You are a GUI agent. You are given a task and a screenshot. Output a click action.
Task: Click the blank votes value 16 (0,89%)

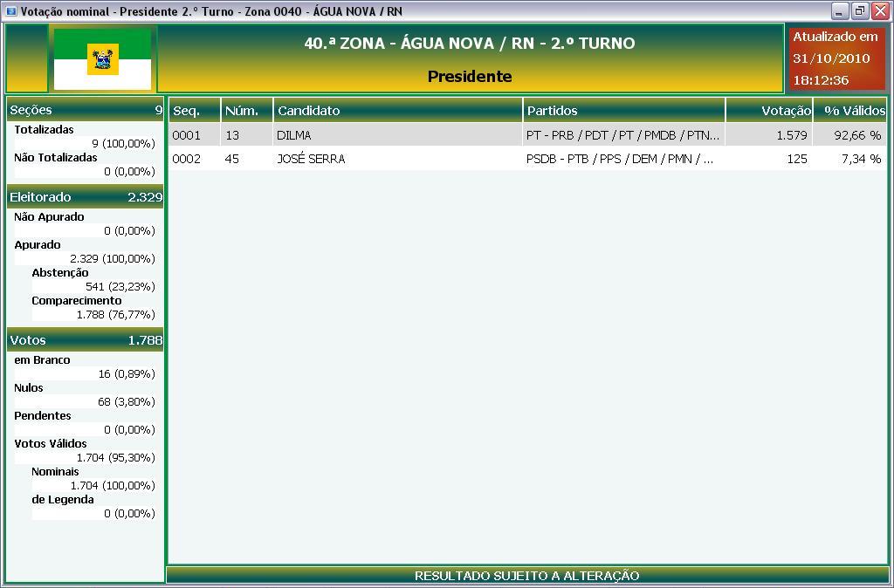(x=127, y=373)
